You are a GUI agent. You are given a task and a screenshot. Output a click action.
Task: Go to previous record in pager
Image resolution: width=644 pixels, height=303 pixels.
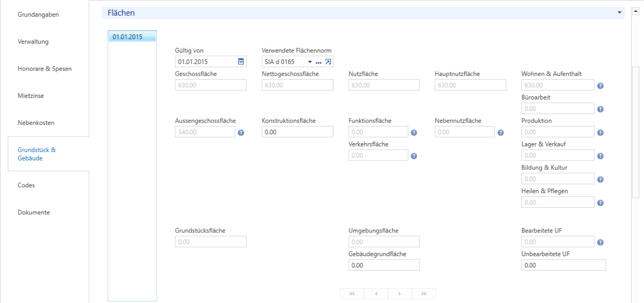point(376,293)
